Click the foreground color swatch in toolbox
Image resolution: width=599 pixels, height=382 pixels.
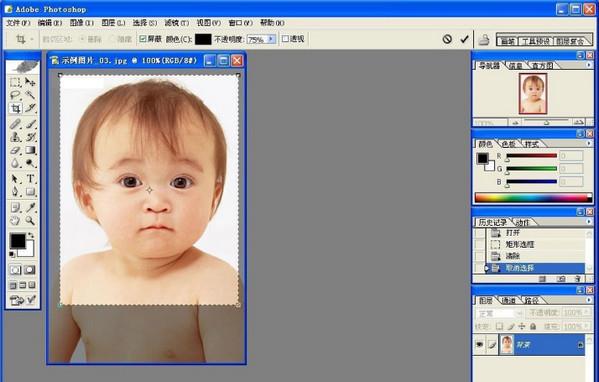18,241
